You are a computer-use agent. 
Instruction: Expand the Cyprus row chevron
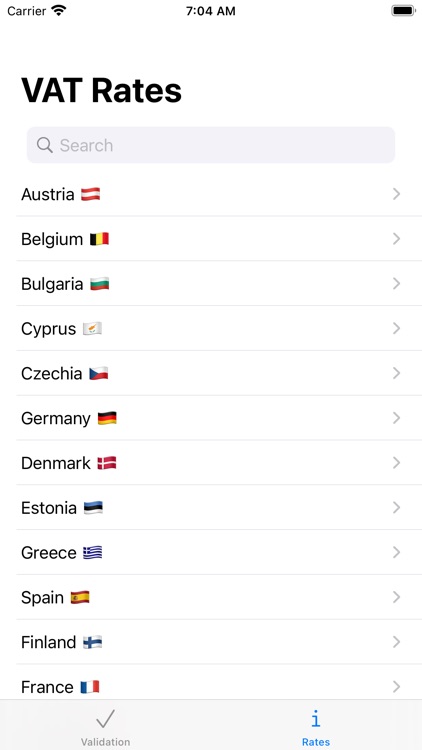coord(396,328)
